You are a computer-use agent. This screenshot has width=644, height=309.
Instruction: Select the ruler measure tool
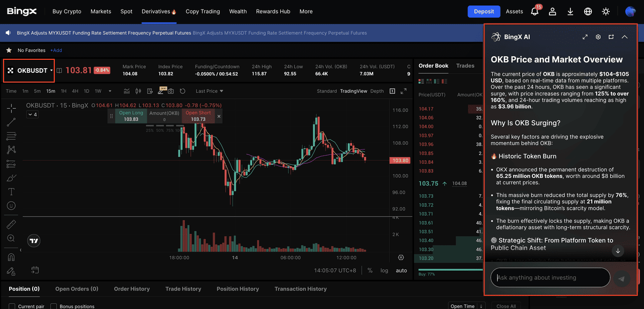(x=11, y=224)
